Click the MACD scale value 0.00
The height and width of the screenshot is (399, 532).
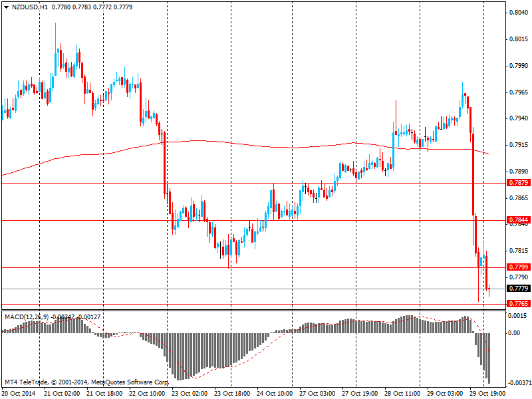[514, 333]
